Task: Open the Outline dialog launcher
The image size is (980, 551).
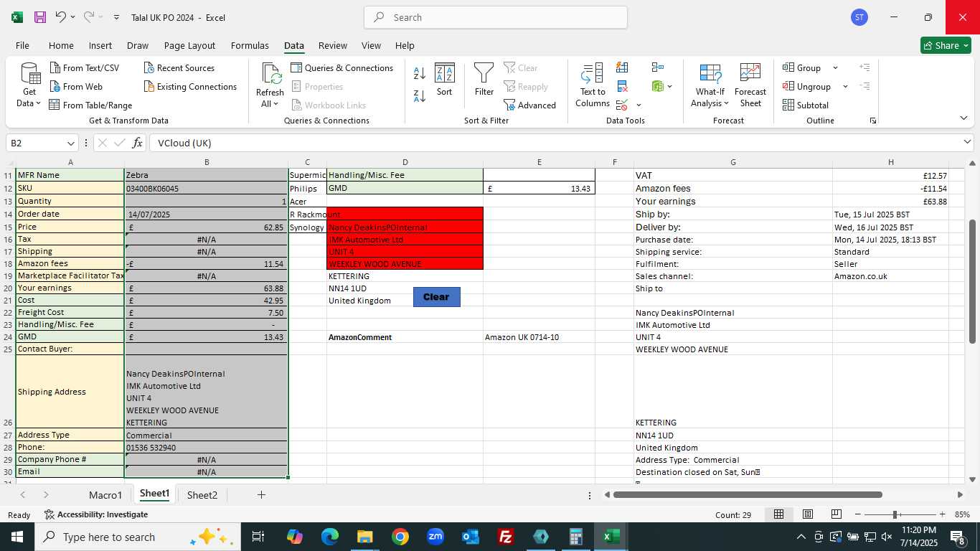Action: 873,121
